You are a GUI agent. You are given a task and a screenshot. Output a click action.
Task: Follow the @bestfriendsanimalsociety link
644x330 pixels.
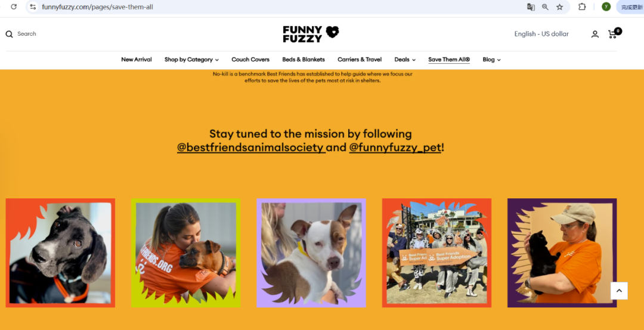coord(251,147)
